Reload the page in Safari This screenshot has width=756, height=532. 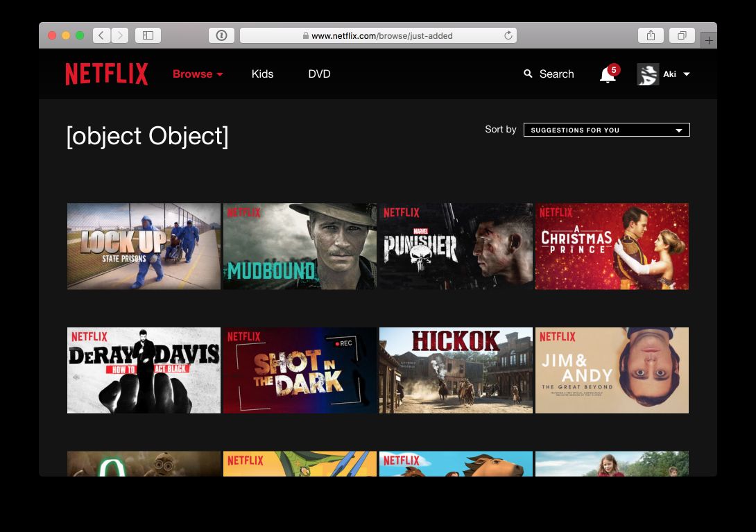(x=508, y=35)
